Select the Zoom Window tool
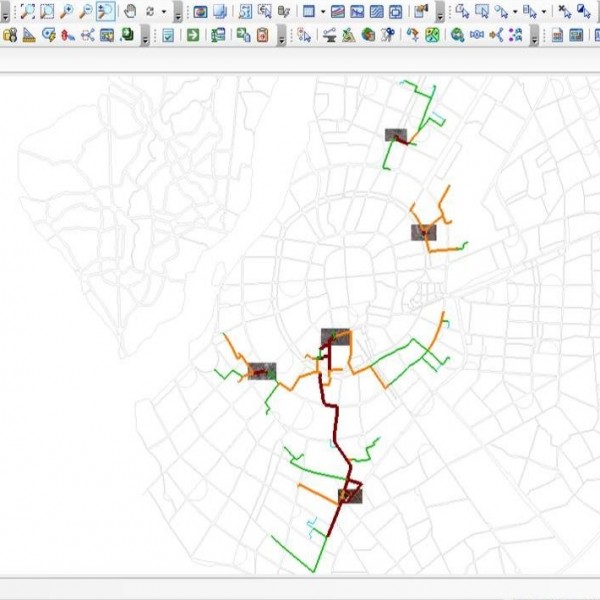This screenshot has height=600, width=600. coord(47,12)
